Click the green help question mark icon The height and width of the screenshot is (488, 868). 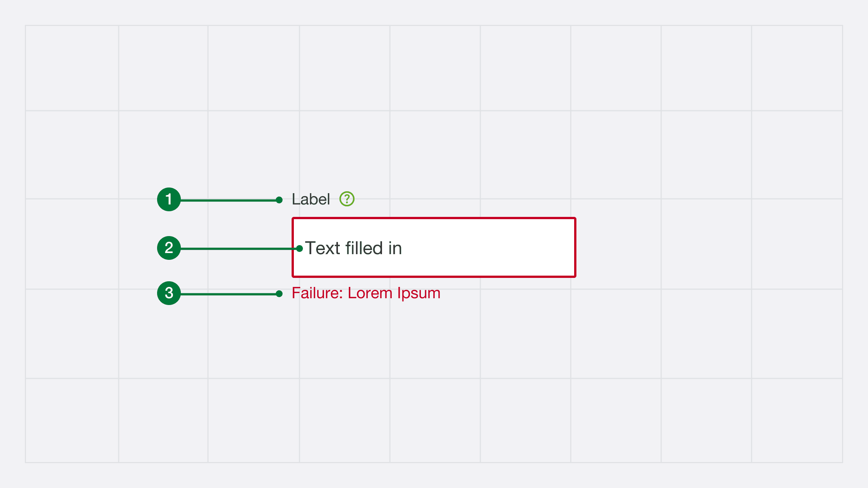point(347,199)
